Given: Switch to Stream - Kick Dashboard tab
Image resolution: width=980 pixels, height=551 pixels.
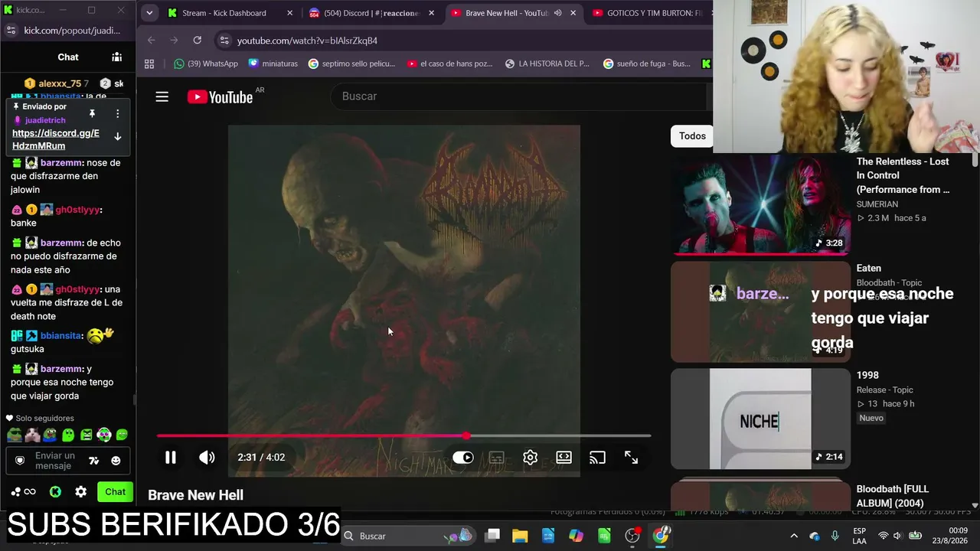Looking at the screenshot, I should 224,13.
